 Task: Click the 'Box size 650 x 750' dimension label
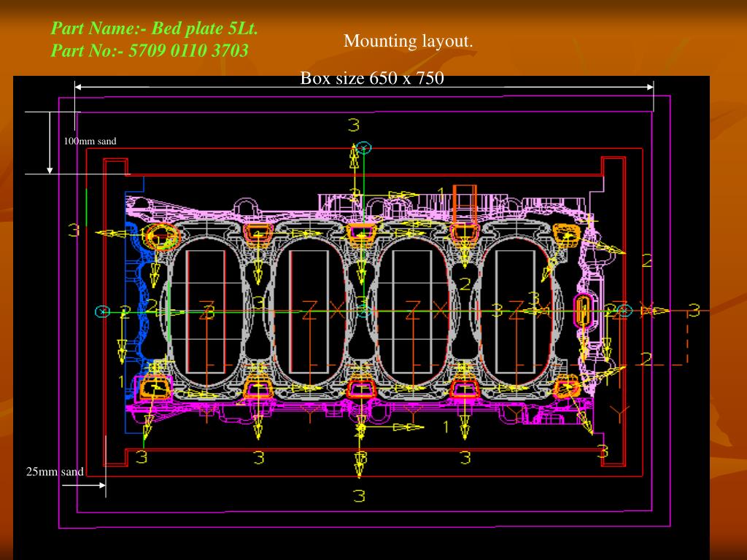pos(372,78)
